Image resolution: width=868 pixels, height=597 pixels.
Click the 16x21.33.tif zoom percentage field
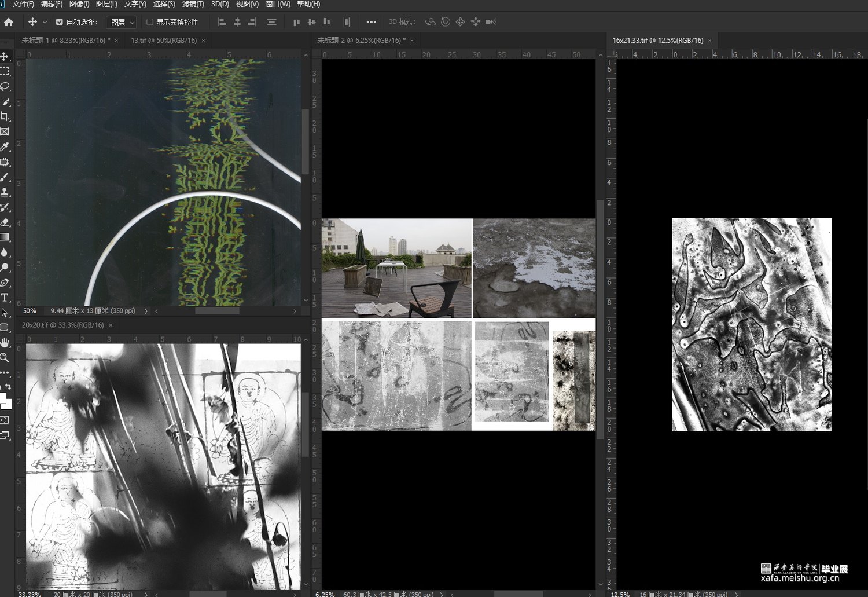(x=620, y=594)
